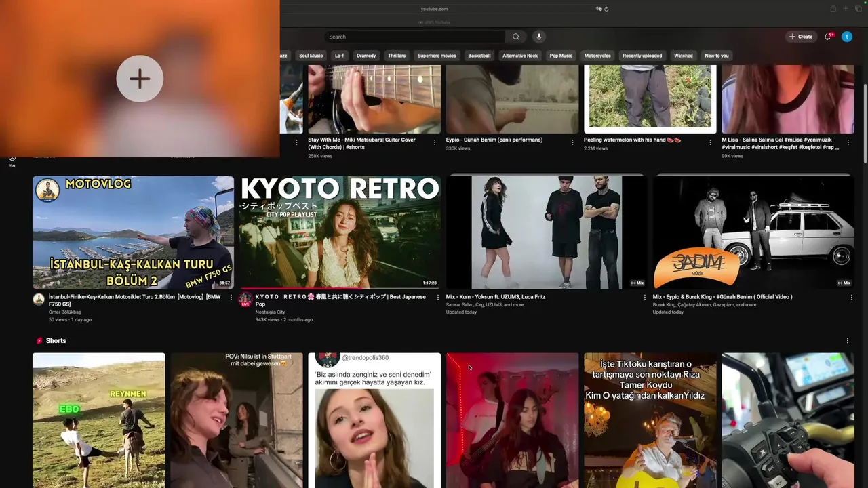Click the youtube.com address bar
This screenshot has width=868, height=488.
[x=434, y=9]
